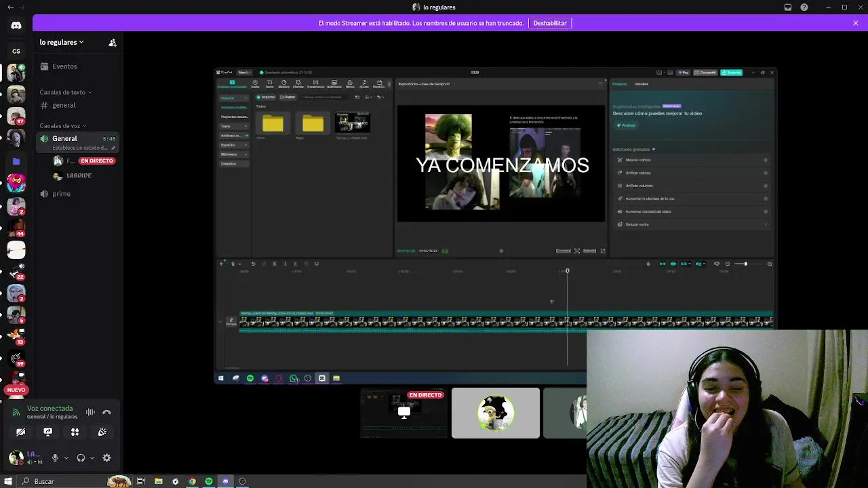Adjust the CapCut timeline zoom slider
This screenshot has height=488, width=868.
746,264
